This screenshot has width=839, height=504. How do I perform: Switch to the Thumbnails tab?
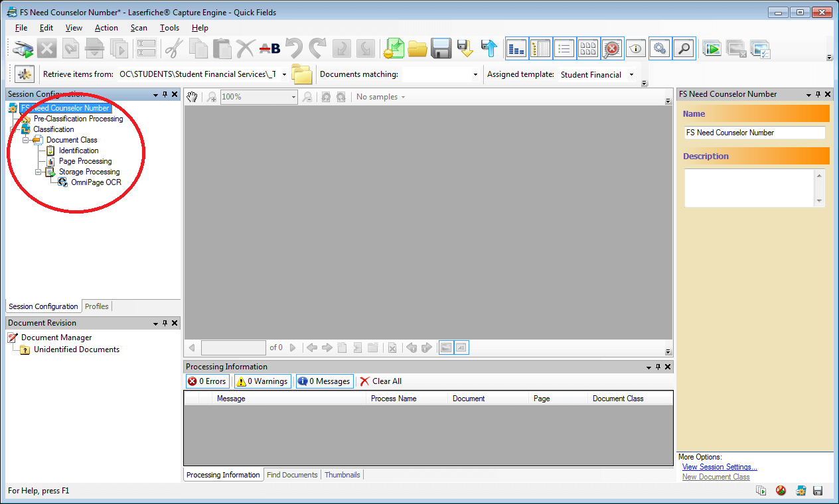(x=343, y=475)
